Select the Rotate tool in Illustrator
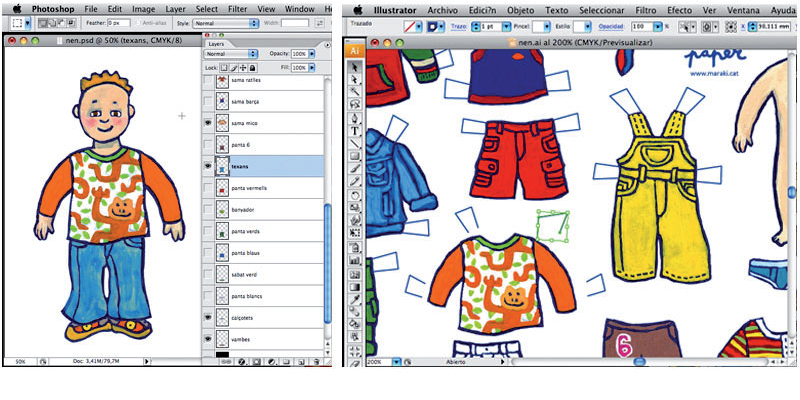 pyautogui.click(x=355, y=194)
